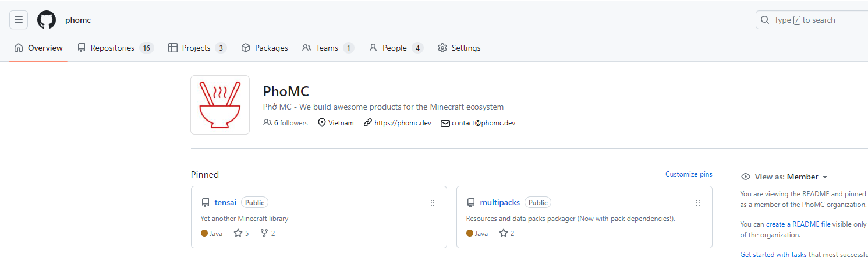Visit the https://phomc.dev website link
Image resolution: width=868 pixels, height=257 pixels.
(402, 123)
